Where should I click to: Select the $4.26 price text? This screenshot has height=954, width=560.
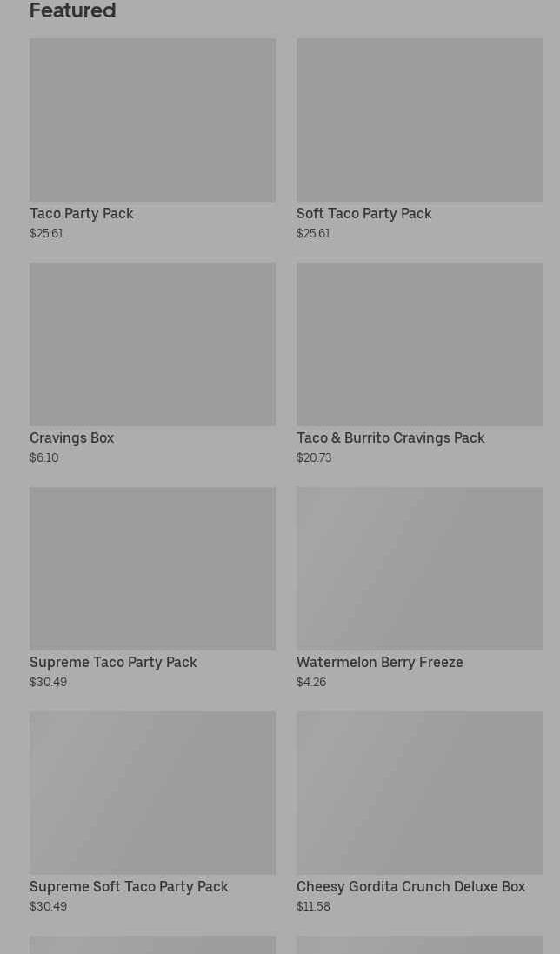point(311,683)
